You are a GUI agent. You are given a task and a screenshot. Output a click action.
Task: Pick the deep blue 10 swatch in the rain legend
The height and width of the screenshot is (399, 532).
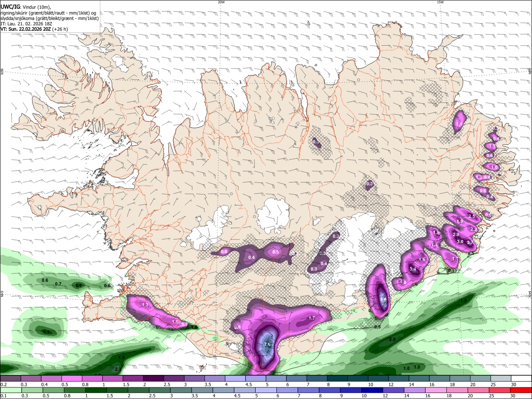click(372, 390)
